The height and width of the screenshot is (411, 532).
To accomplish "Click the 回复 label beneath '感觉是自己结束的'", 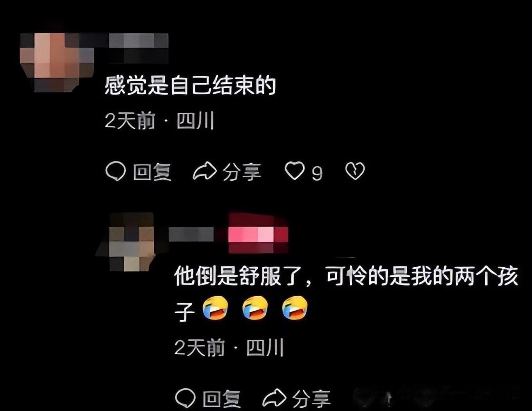I will 152,172.
